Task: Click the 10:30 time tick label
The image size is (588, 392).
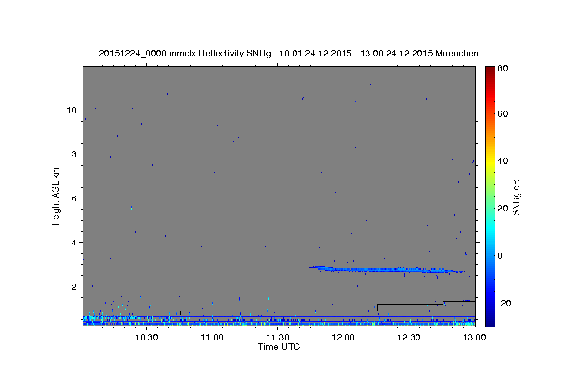Action: coord(147,337)
